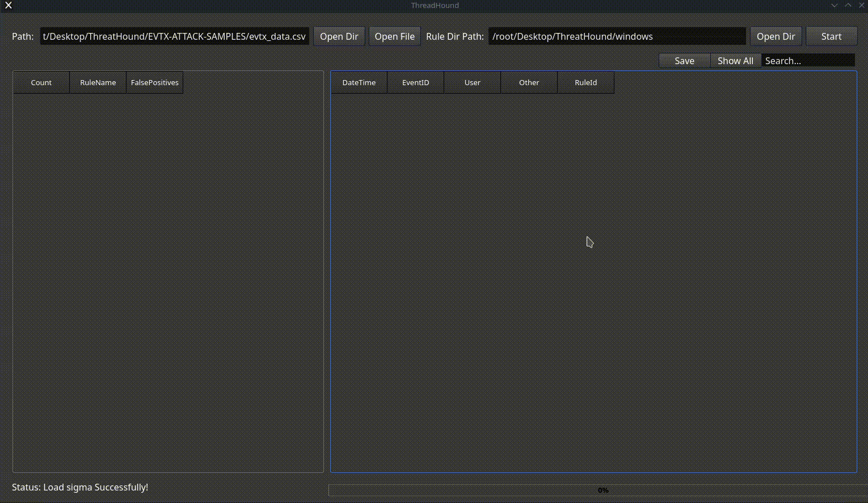Click the Open File button
868x503 pixels.
(395, 36)
